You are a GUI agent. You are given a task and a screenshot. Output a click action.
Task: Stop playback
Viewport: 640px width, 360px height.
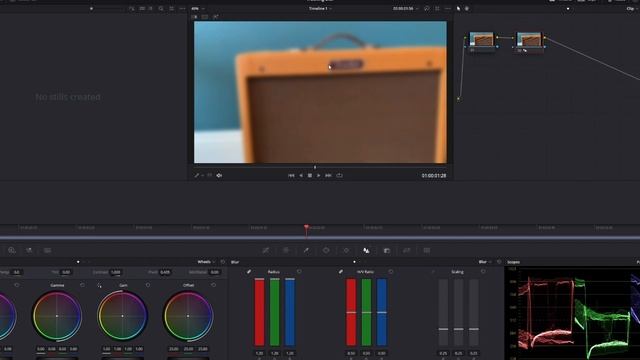coord(310,176)
